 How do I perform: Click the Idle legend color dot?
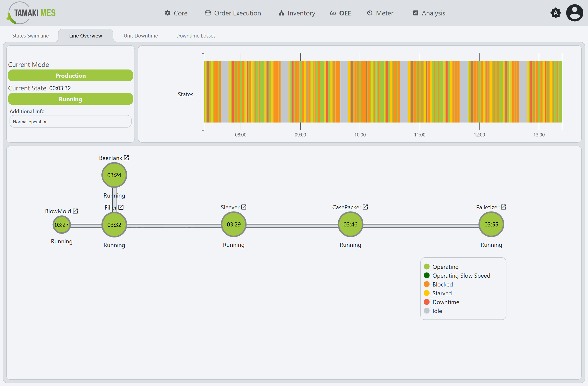[x=427, y=311]
